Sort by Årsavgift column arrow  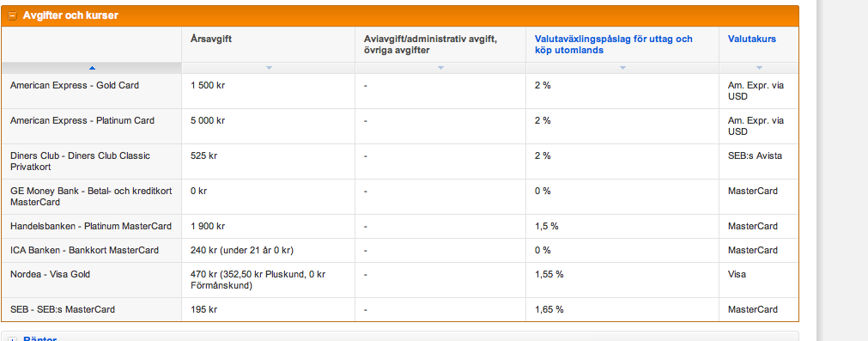(269, 68)
